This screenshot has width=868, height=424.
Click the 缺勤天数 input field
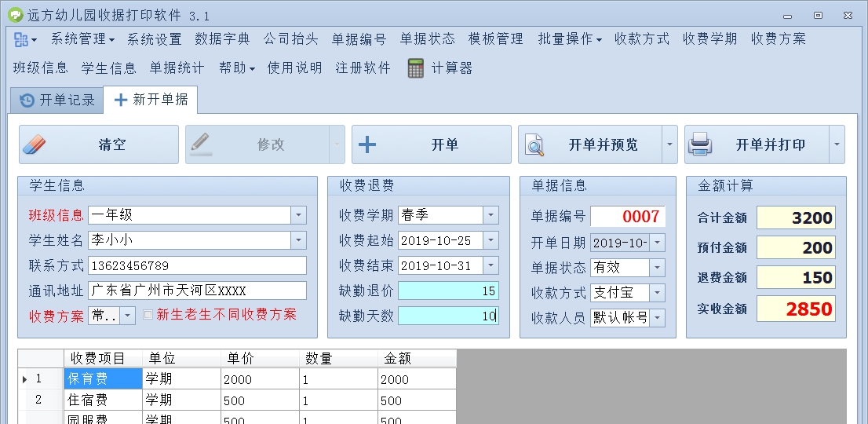click(448, 316)
